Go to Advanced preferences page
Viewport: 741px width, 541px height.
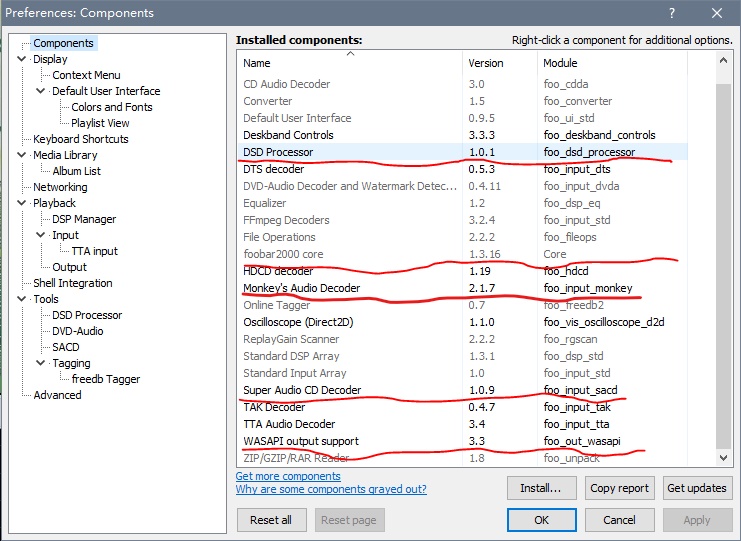click(x=57, y=395)
